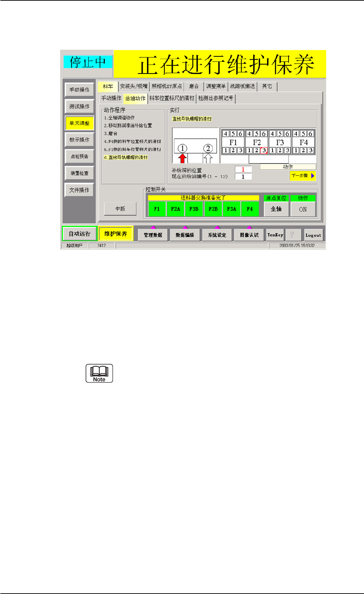Click circled number 2 in the diagram
The height and width of the screenshot is (594, 364).
tap(208, 148)
